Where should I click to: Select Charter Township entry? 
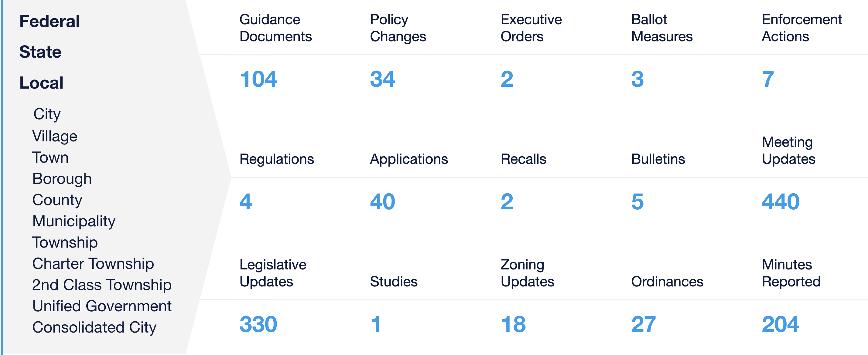click(x=93, y=263)
